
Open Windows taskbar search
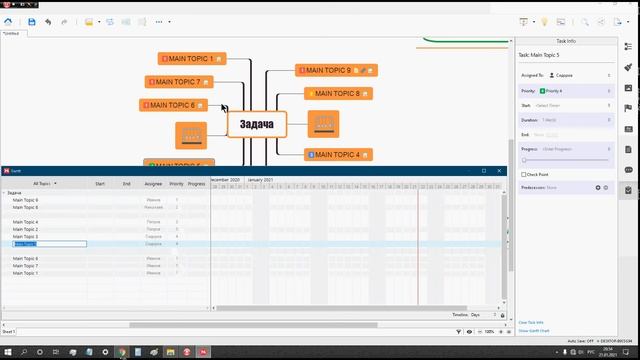tap(24, 352)
